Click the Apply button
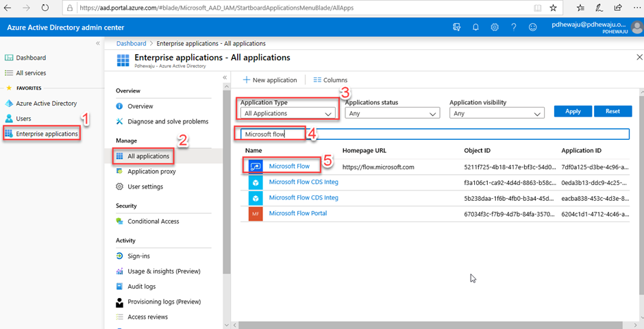The image size is (644, 329). [573, 111]
